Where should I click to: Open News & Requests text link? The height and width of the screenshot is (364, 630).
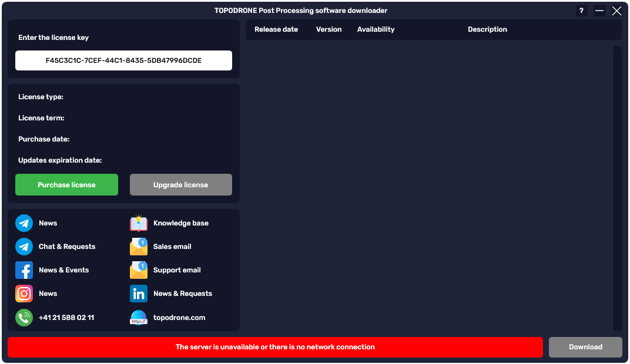pyautogui.click(x=183, y=294)
